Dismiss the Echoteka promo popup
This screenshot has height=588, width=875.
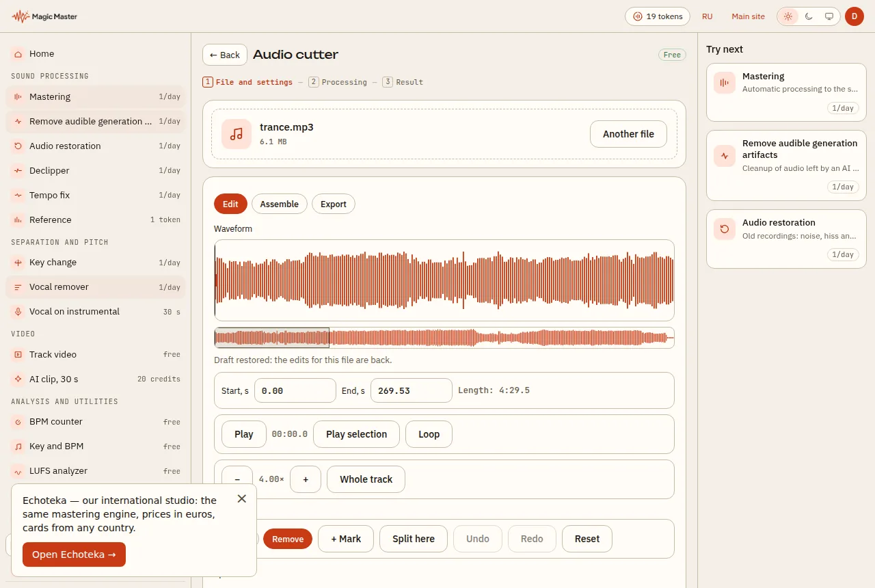click(x=242, y=499)
